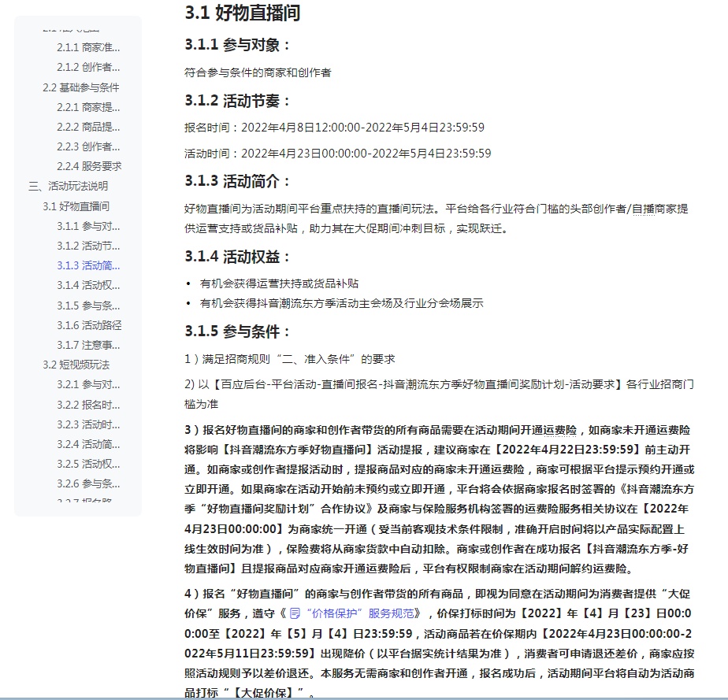728x700 pixels.
Task: Click the dotted-underlined word 自播 in the 活动简介 paragraph
Action: click(644, 209)
